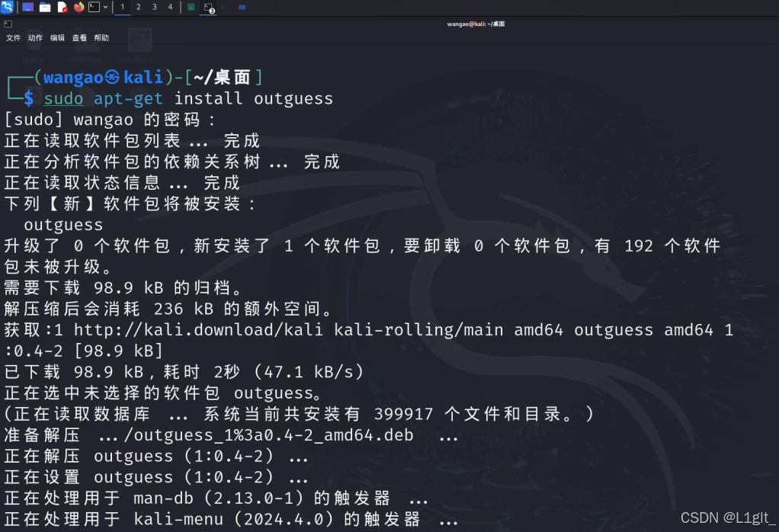
Task: Open the 帮助 menu
Action: click(101, 37)
